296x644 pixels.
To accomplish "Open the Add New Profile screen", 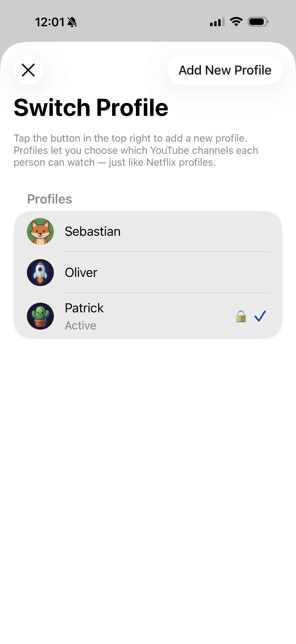I will pyautogui.click(x=225, y=70).
